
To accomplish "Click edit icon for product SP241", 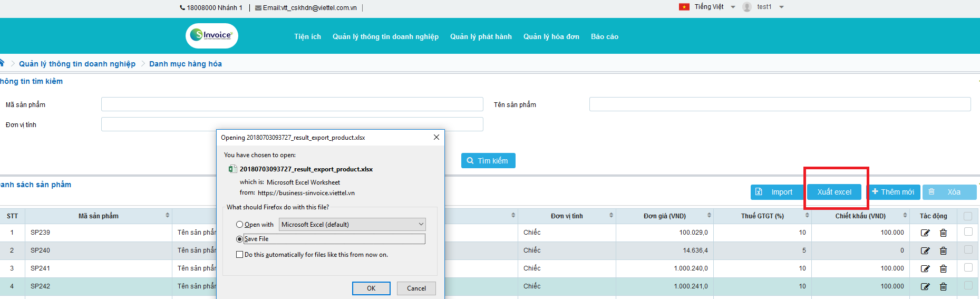I will pos(925,268).
